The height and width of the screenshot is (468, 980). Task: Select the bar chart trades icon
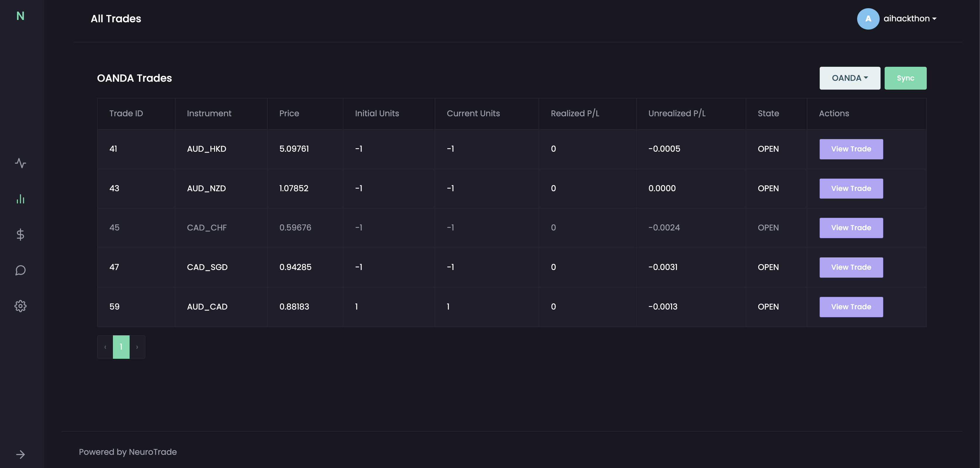click(x=20, y=199)
